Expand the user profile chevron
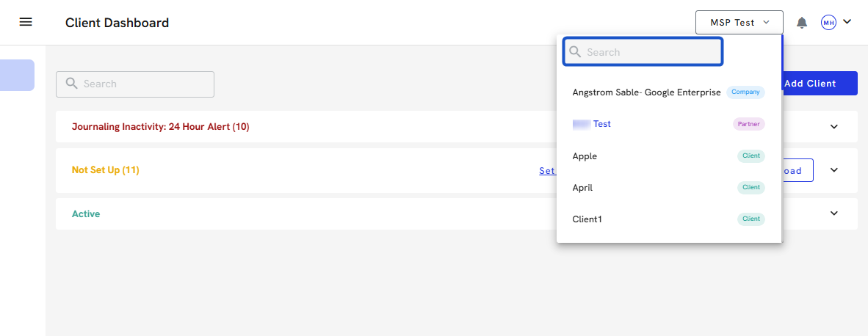The image size is (868, 336). (x=847, y=22)
